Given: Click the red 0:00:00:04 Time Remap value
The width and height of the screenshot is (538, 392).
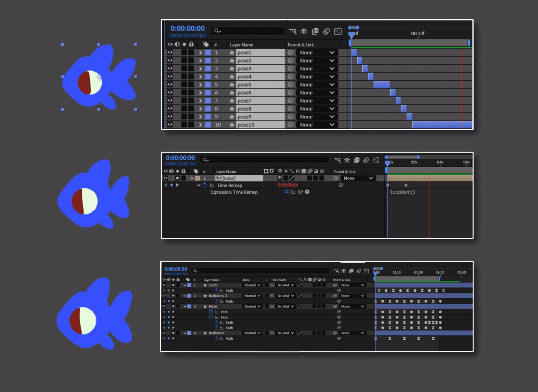Looking at the screenshot, I should [287, 185].
